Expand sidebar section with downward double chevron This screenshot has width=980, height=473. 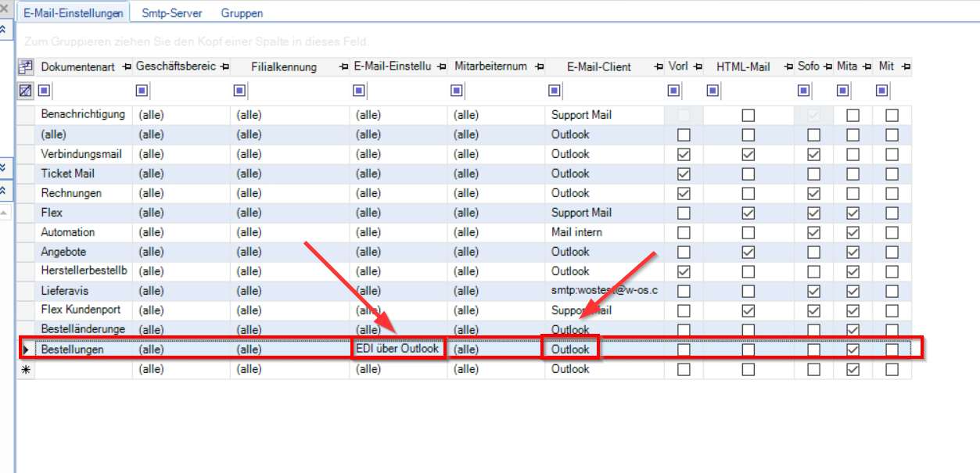(4, 167)
